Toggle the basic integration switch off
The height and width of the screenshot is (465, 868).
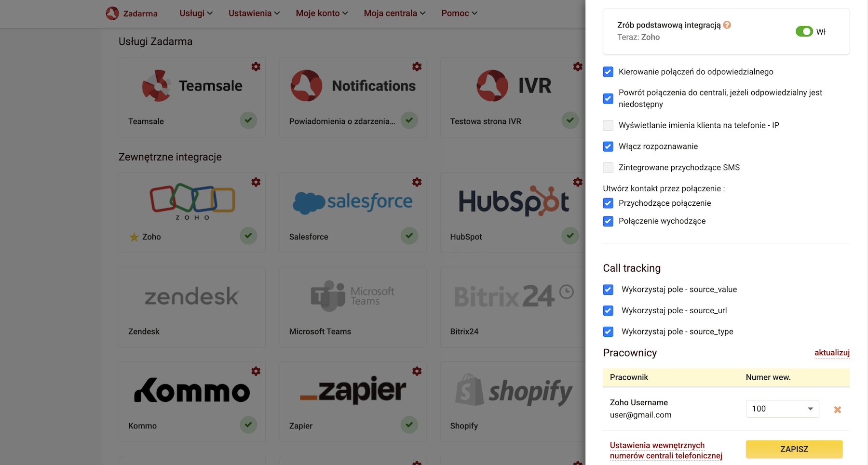click(804, 31)
